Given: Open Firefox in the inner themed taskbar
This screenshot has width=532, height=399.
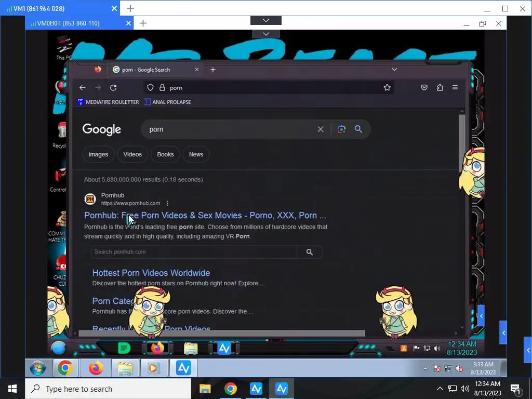Looking at the screenshot, I should tap(157, 348).
